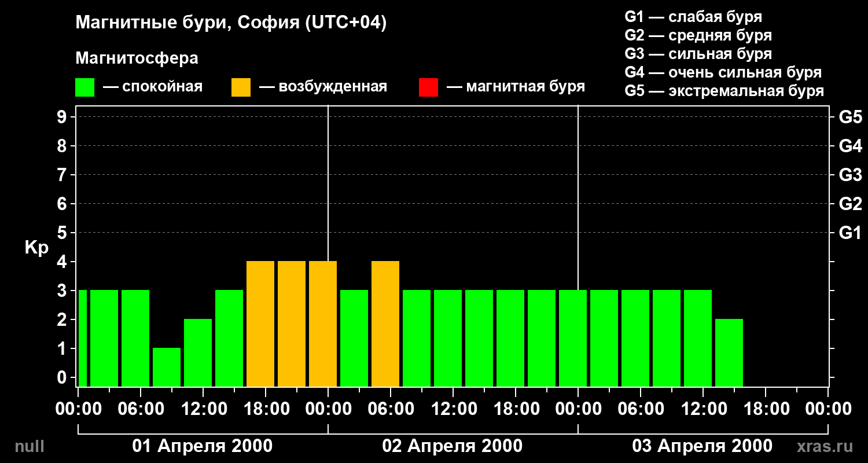Viewport: 868px width, 463px height.
Task: Click the '— спокойная' legend label
Action: point(153,87)
